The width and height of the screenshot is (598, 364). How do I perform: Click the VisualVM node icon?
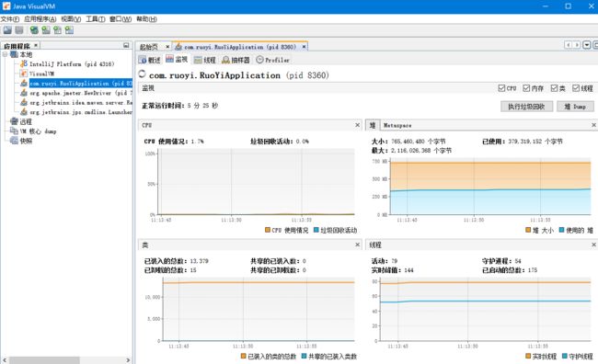(24, 74)
